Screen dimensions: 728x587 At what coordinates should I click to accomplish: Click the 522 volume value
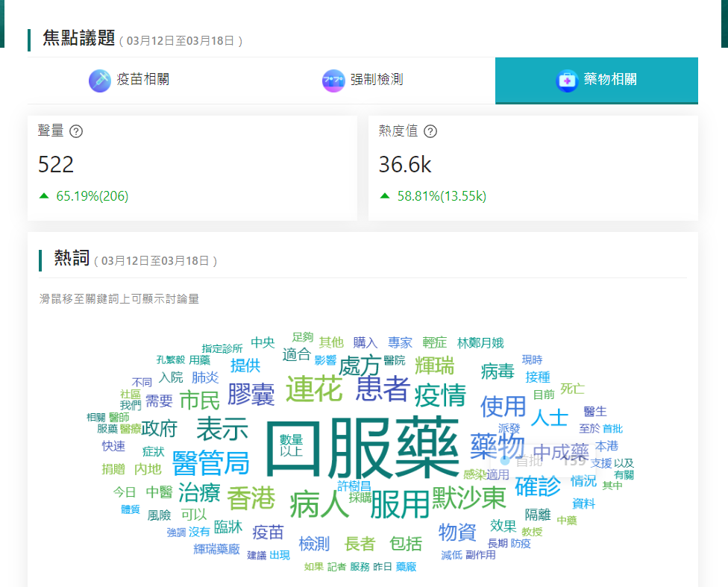point(56,164)
